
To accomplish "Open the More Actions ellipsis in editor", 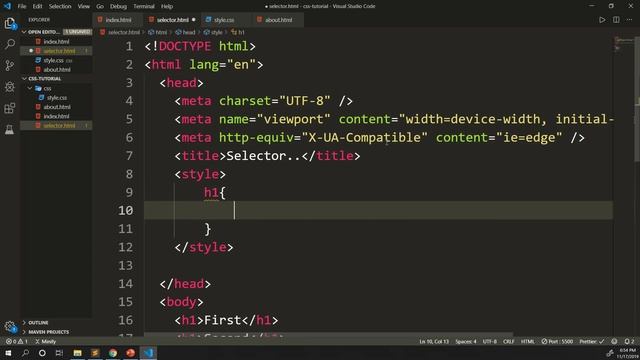I will coord(629,20).
